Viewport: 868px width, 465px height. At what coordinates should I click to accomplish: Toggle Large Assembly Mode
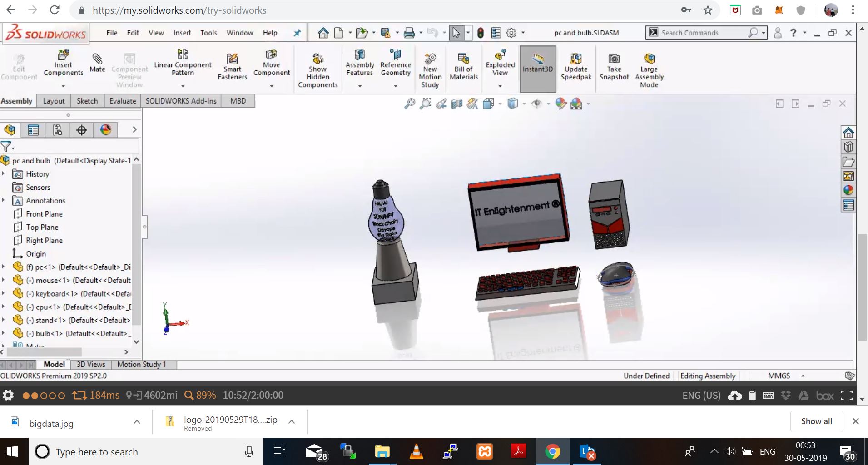pos(649,70)
